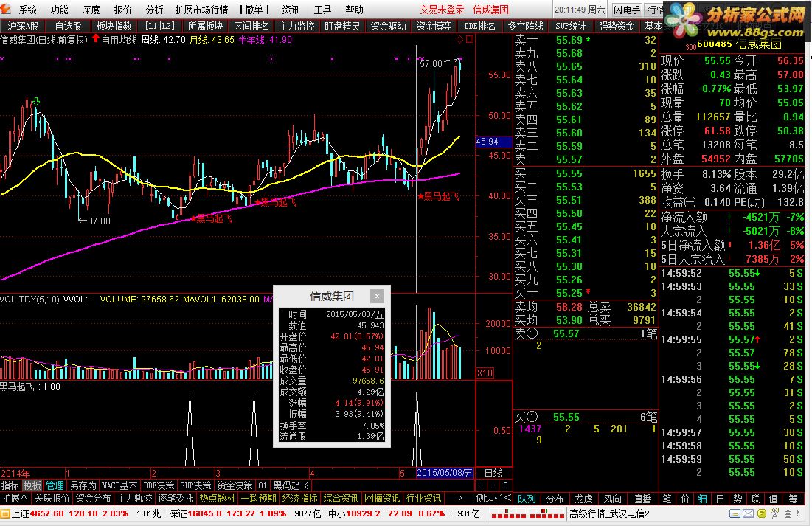The height and width of the screenshot is (526, 812).
Task: Open the 工具 menu
Action: point(322,10)
